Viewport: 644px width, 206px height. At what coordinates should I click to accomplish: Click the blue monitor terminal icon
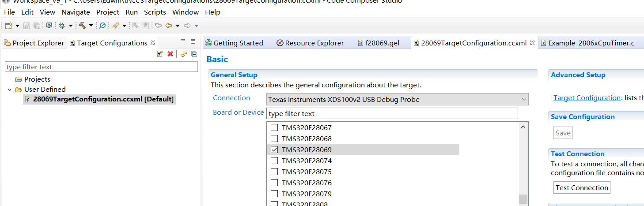pos(49,26)
